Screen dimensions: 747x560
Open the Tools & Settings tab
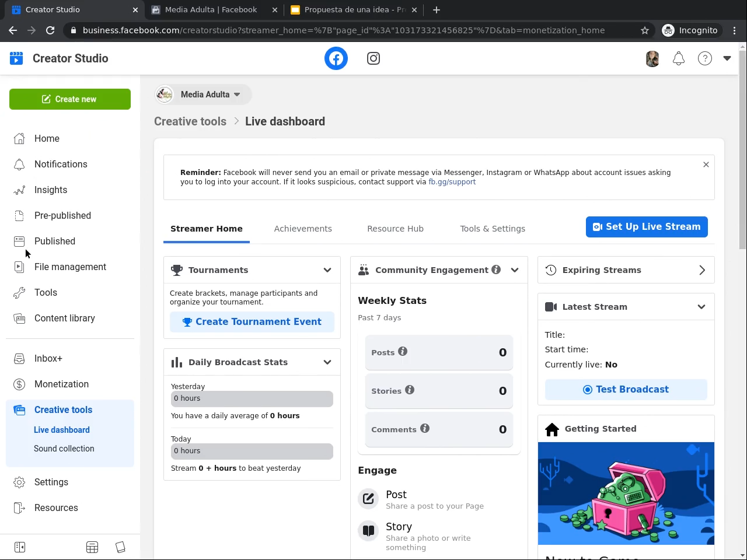493,229
